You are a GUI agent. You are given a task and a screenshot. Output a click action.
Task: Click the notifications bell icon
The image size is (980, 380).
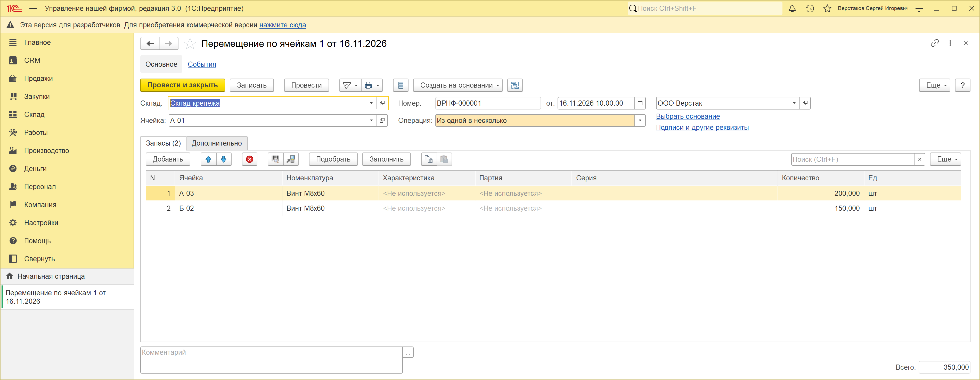coord(792,8)
